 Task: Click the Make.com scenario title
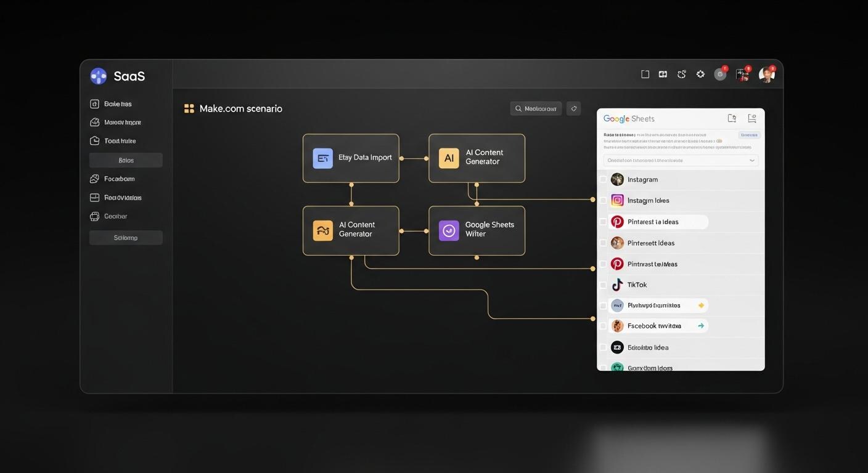(x=241, y=108)
